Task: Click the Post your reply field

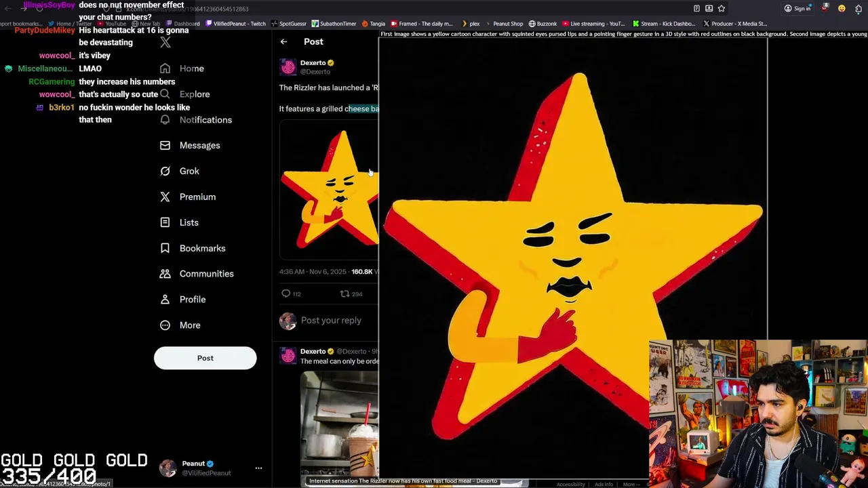Action: (331, 321)
